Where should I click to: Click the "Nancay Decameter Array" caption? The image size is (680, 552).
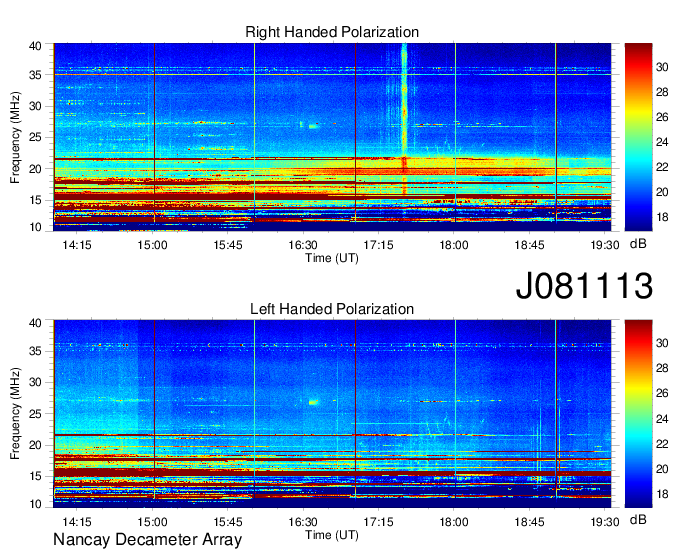tap(147, 540)
